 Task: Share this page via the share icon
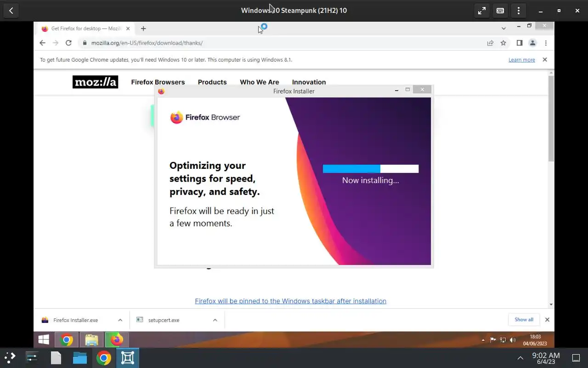point(490,43)
